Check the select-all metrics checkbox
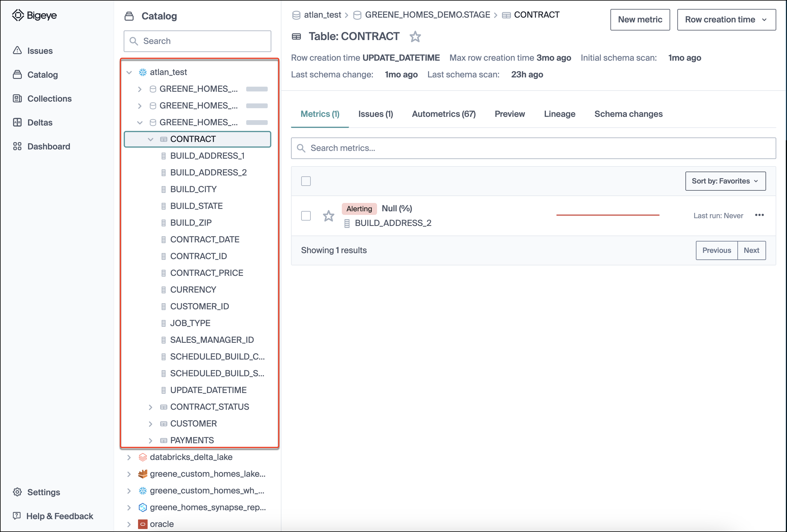 tap(306, 181)
